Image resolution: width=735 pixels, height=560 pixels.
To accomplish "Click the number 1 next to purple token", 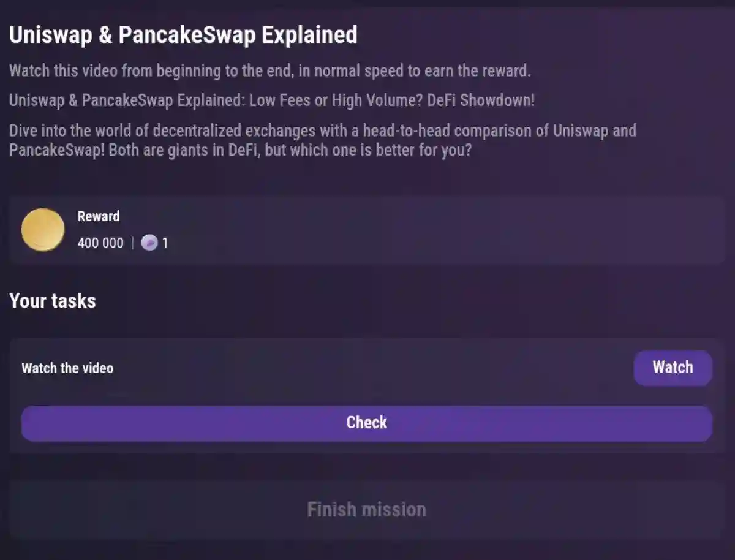I will pos(165,243).
